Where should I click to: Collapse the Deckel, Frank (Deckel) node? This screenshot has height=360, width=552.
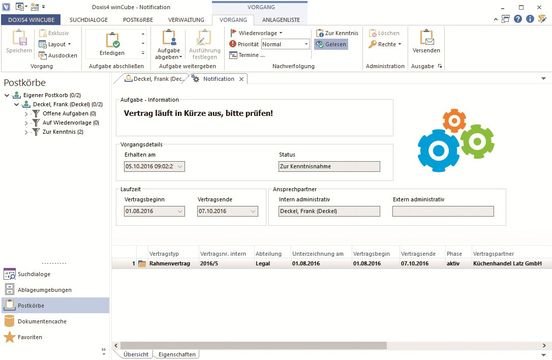[16, 105]
